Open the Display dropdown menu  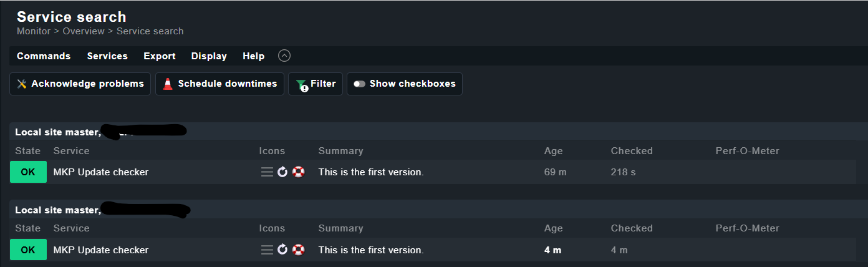209,56
